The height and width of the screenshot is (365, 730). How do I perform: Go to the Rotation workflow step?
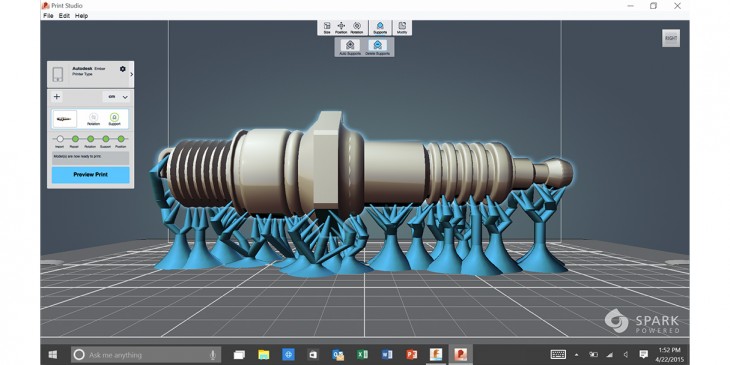click(90, 139)
